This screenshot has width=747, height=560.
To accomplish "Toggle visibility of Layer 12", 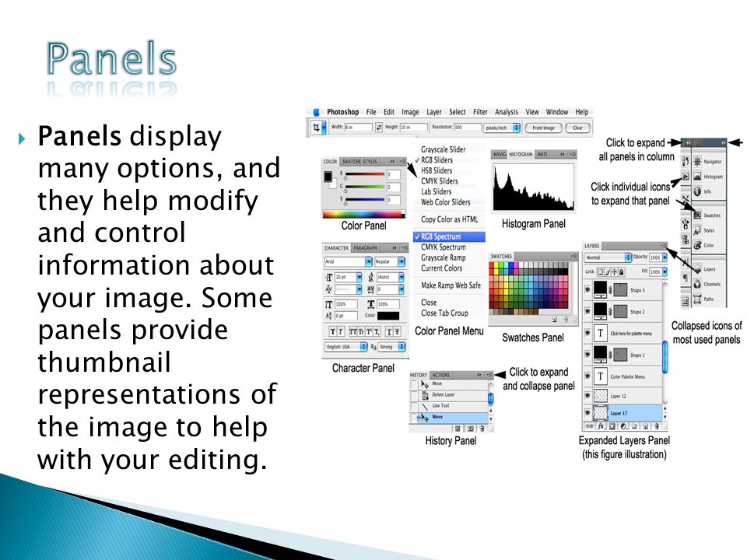I will [588, 396].
